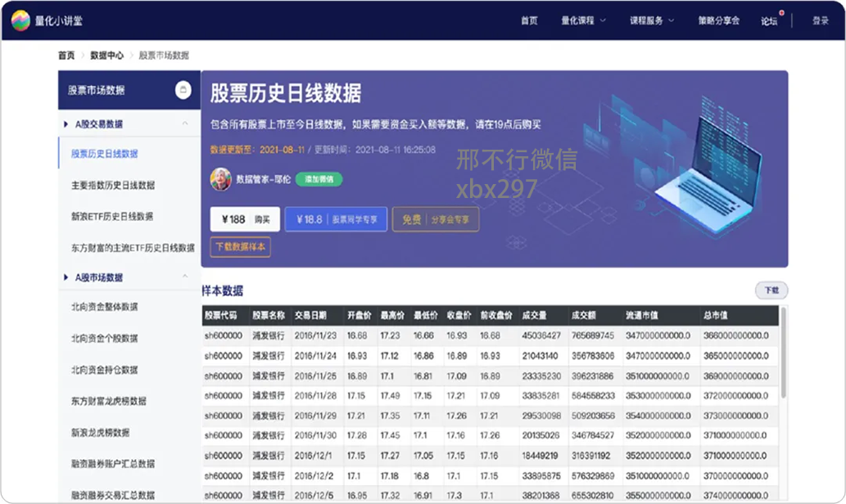
Task: Click the sample table vertical scrollbar
Action: pyautogui.click(x=783, y=353)
